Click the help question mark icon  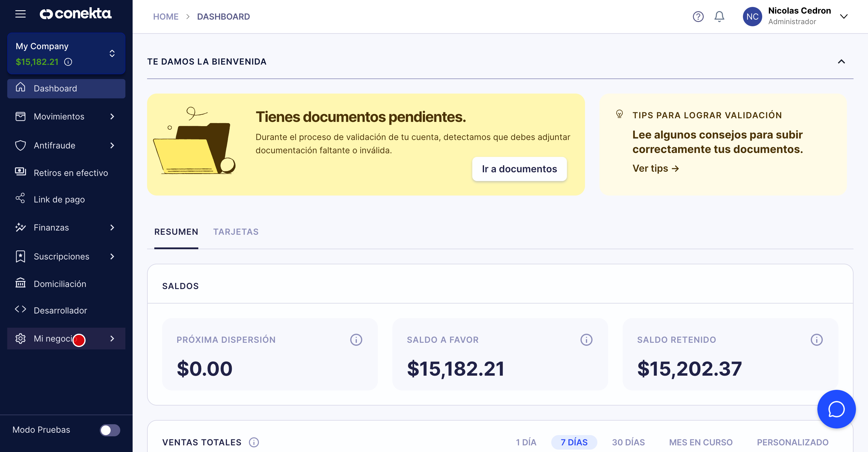pyautogui.click(x=698, y=17)
